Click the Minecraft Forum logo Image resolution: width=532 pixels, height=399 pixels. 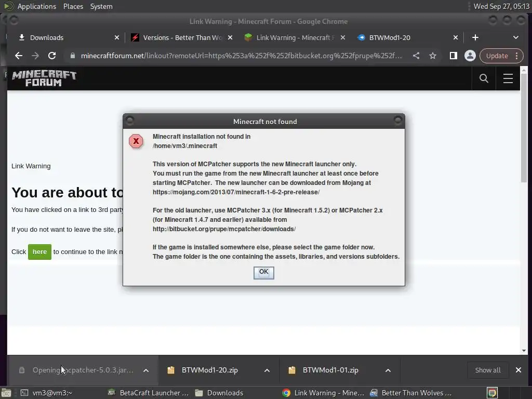[x=44, y=78]
